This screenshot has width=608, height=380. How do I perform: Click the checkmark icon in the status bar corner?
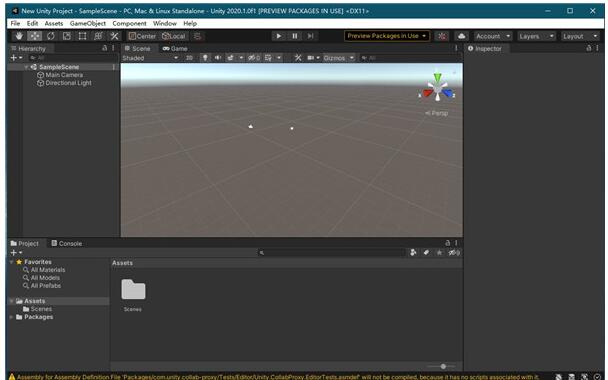coord(597,377)
